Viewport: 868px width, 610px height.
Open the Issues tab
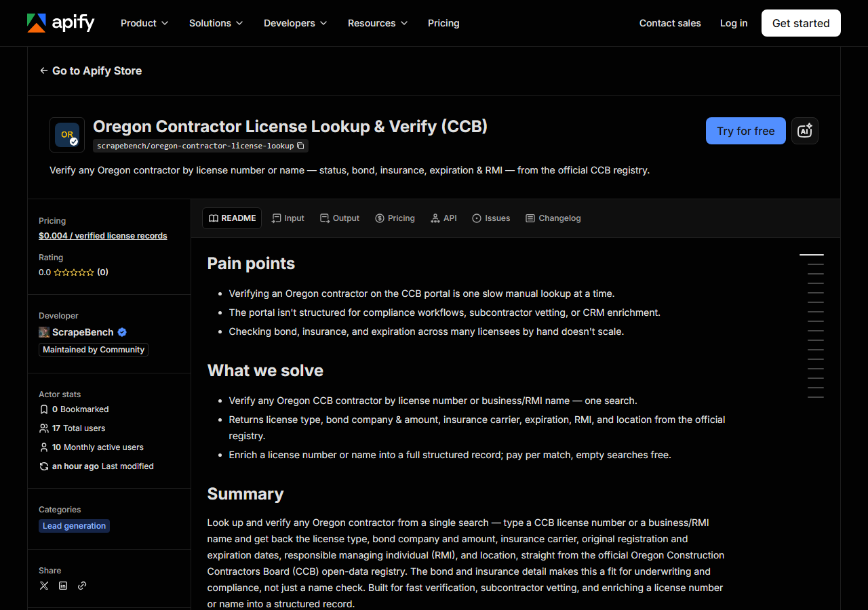coord(491,218)
